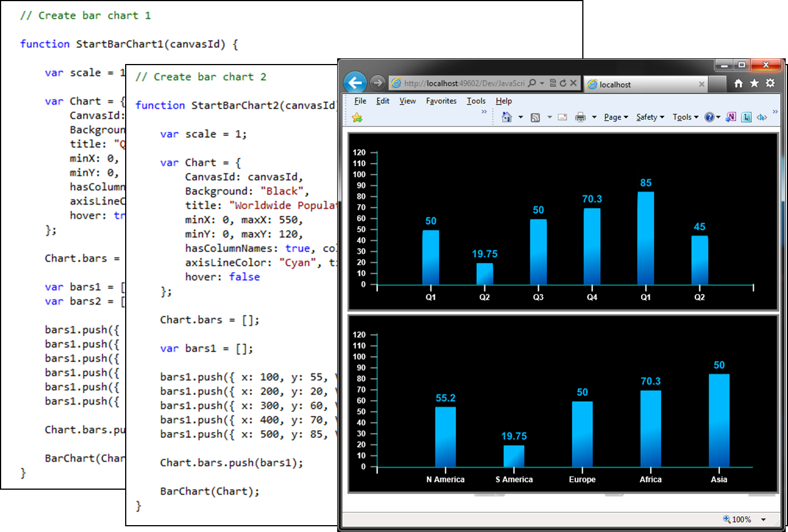
Task: Expand the Feeds dropdown arrow
Action: [550, 118]
